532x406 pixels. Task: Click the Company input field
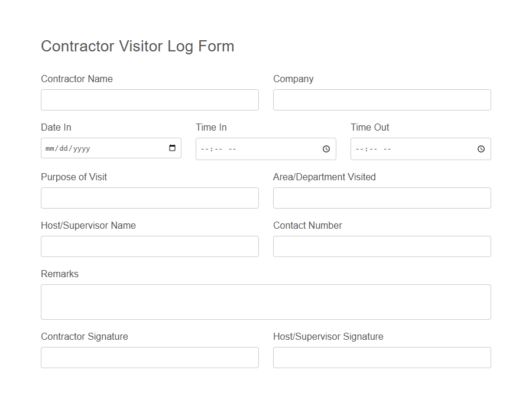(381, 100)
